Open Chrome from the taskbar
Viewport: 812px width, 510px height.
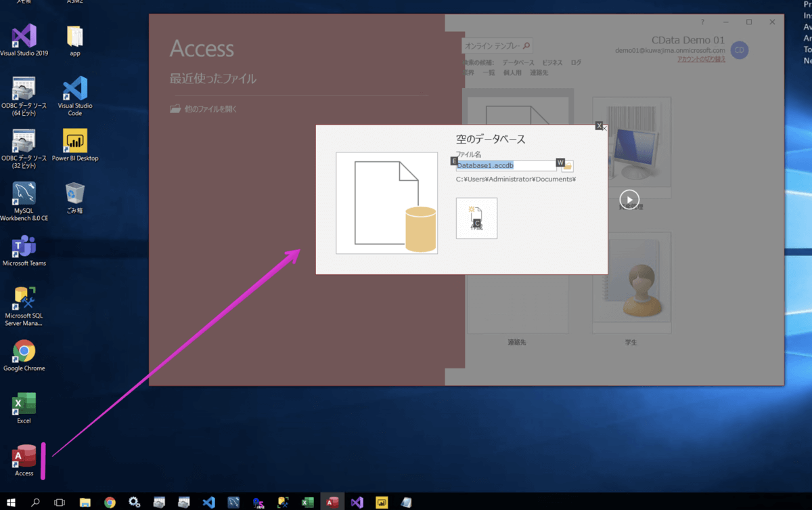pos(110,503)
